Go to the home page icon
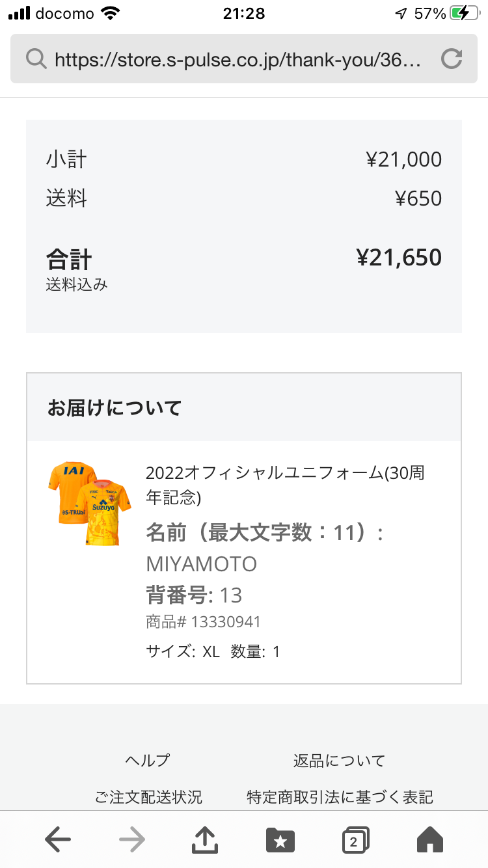Screen dimensions: 488x868 click(x=429, y=840)
